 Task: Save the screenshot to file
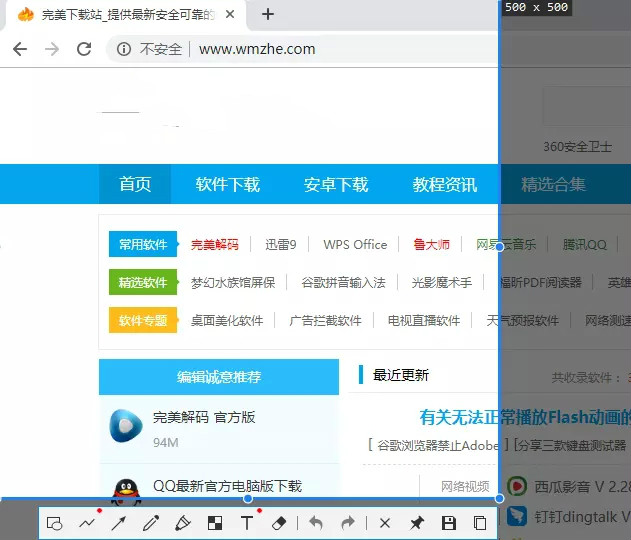click(x=449, y=523)
